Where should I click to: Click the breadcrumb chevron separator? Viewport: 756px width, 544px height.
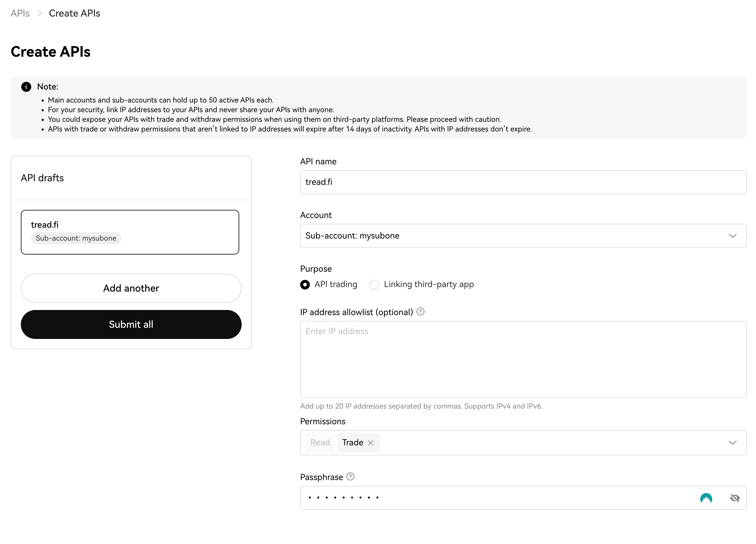pos(39,13)
